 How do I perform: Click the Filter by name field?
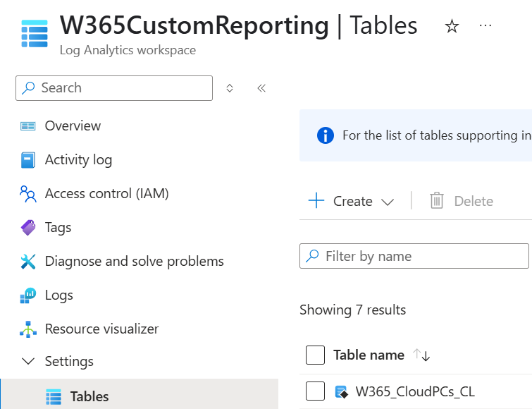point(414,256)
